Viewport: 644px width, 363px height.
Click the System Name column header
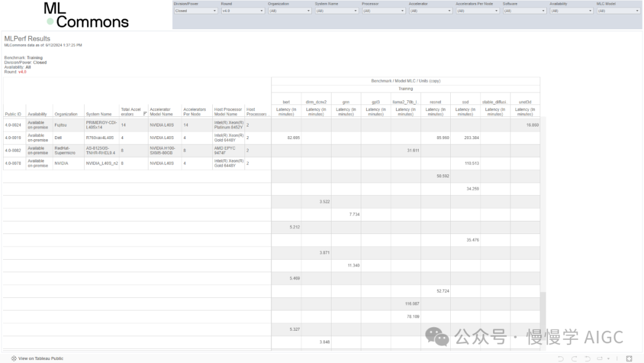98,114
